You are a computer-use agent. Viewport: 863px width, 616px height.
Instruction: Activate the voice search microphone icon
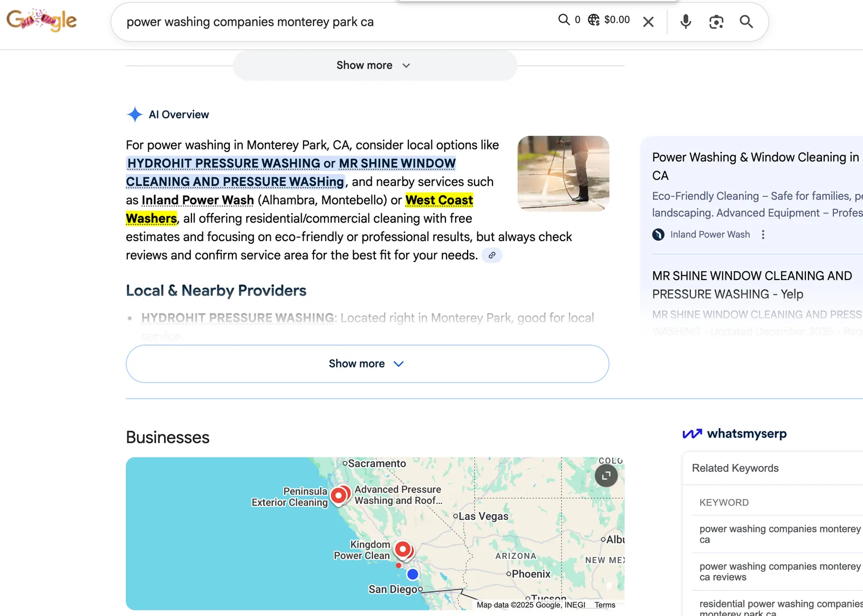686,22
